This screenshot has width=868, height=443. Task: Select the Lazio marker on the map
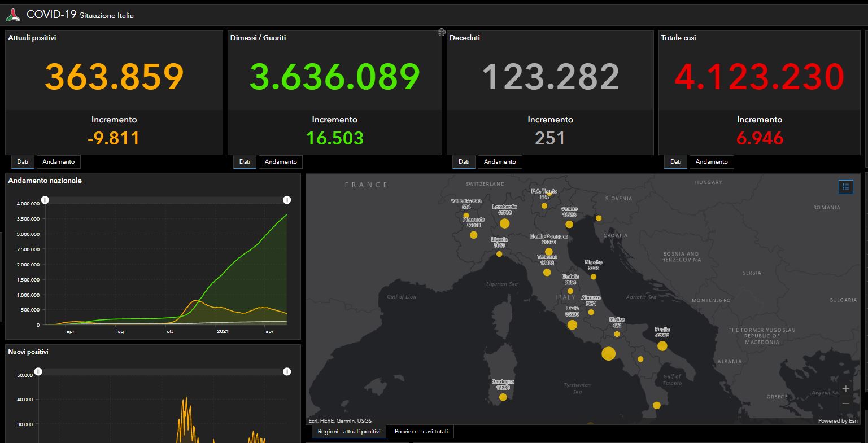(x=572, y=325)
